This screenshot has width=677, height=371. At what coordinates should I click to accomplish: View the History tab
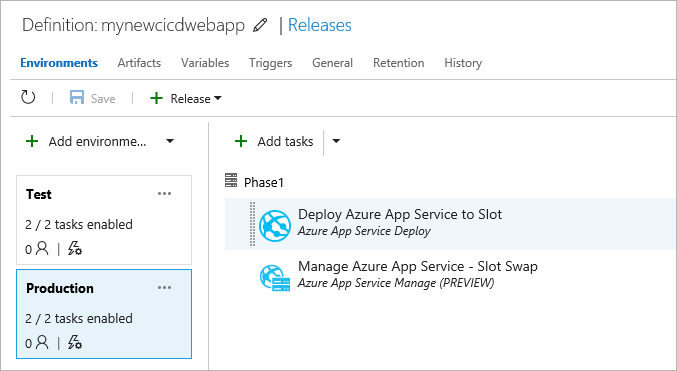pos(463,63)
